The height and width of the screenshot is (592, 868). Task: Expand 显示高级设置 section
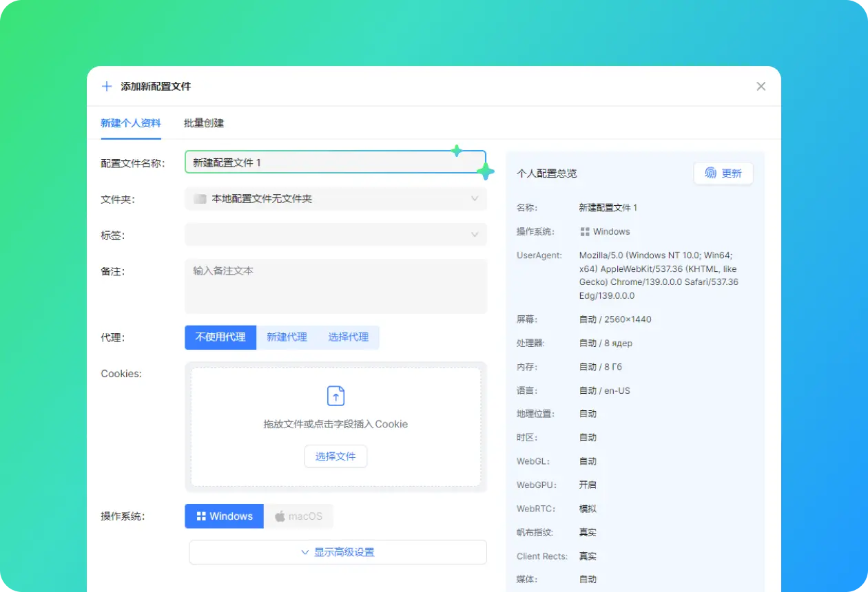coord(338,552)
